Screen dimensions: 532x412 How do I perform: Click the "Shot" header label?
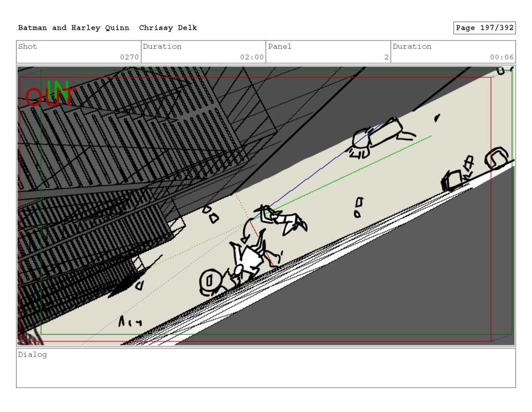[x=28, y=46]
